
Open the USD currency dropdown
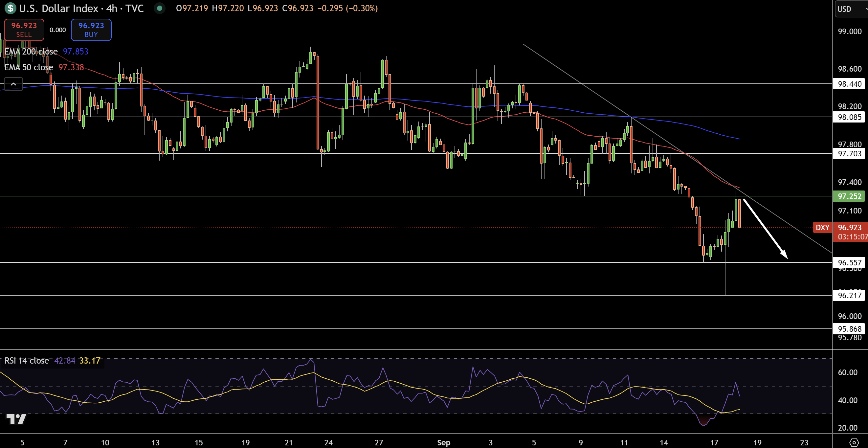coord(851,9)
